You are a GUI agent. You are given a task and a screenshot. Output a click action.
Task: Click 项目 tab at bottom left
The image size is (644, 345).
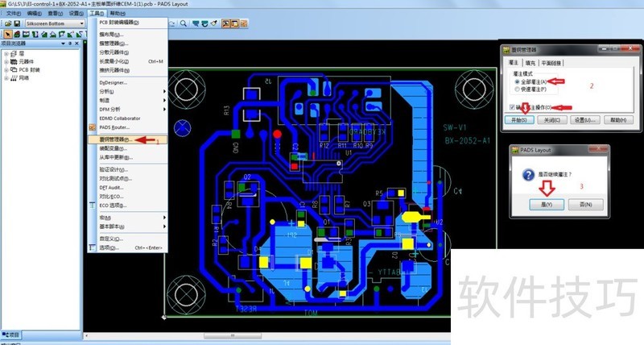11,335
